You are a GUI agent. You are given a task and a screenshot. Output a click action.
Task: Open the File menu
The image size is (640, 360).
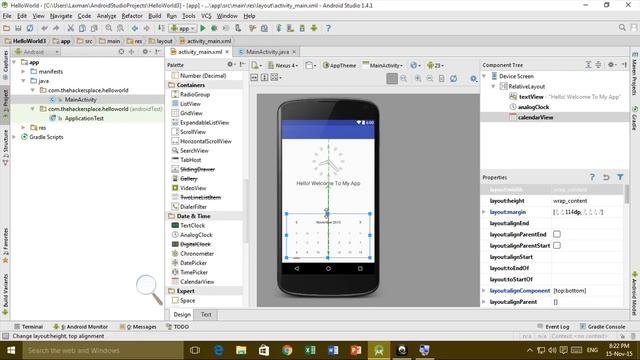click(x=7, y=16)
